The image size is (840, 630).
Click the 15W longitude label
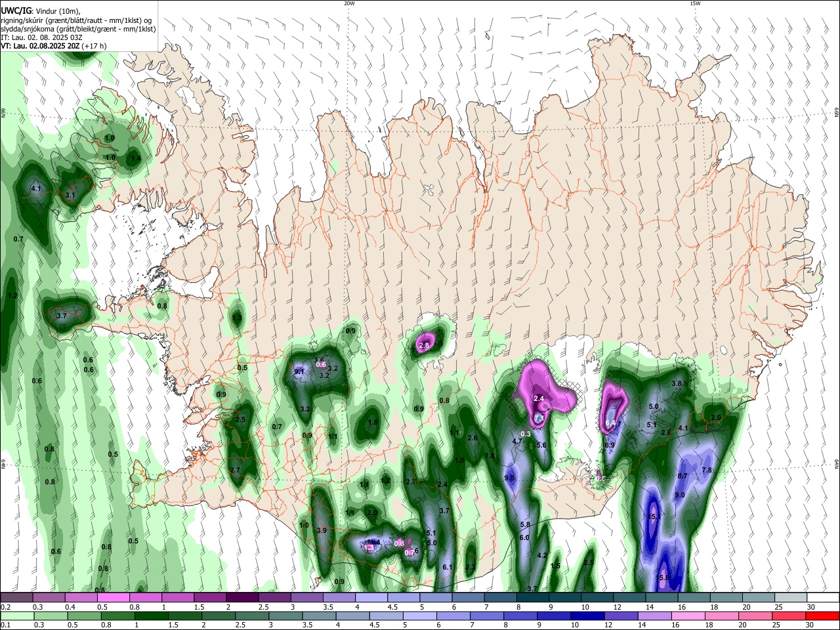[695, 3]
